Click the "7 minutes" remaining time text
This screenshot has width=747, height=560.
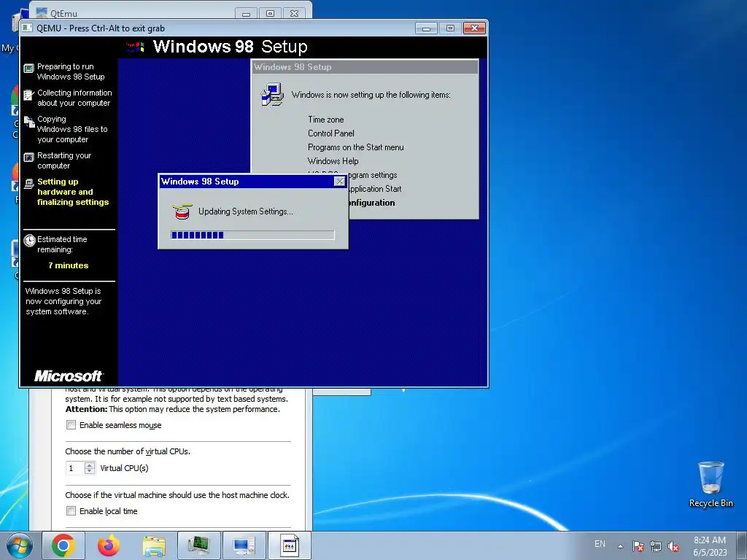[68, 265]
